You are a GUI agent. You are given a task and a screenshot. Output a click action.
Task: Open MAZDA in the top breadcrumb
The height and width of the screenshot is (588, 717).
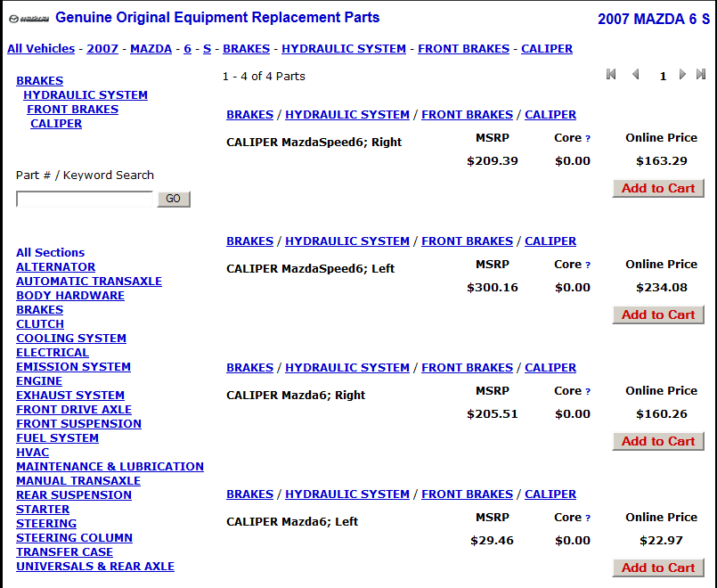point(151,48)
